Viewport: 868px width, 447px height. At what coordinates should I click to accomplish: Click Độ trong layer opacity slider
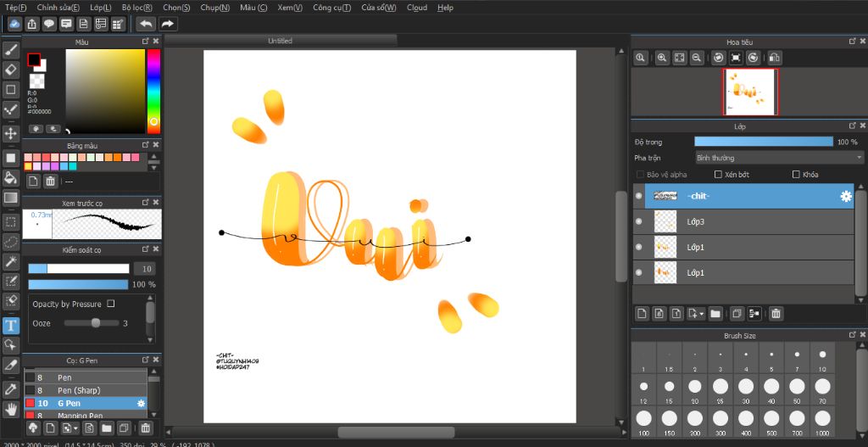[764, 142]
